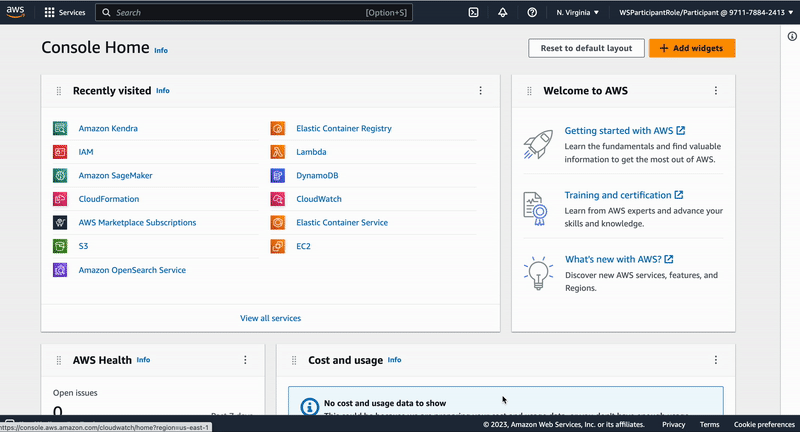
Task: Open the Amazon Kendra link
Action: (108, 129)
